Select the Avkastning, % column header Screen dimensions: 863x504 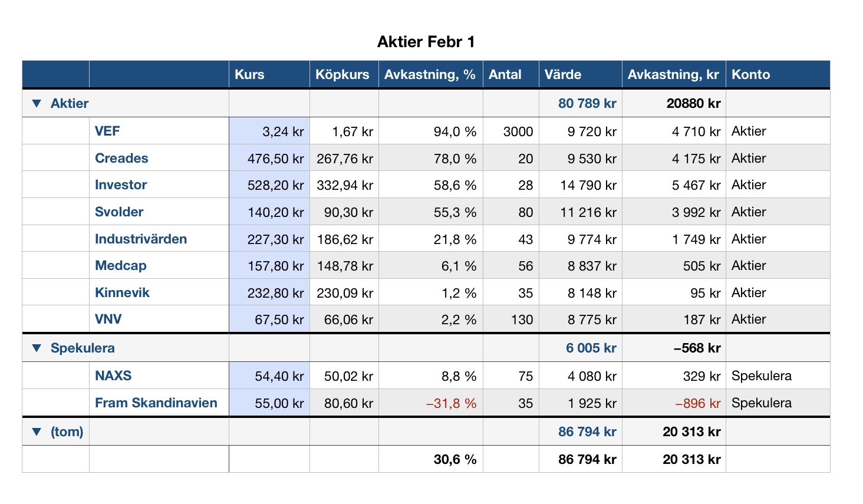[431, 75]
